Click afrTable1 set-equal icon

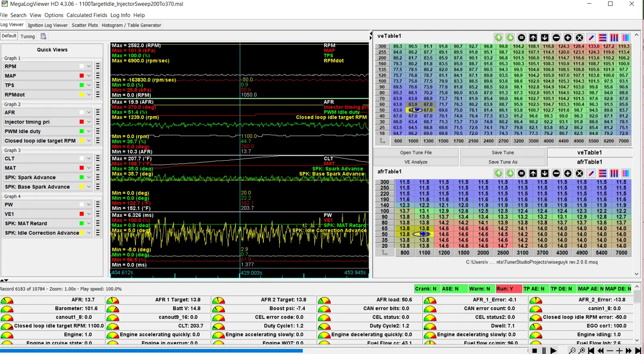click(522, 173)
